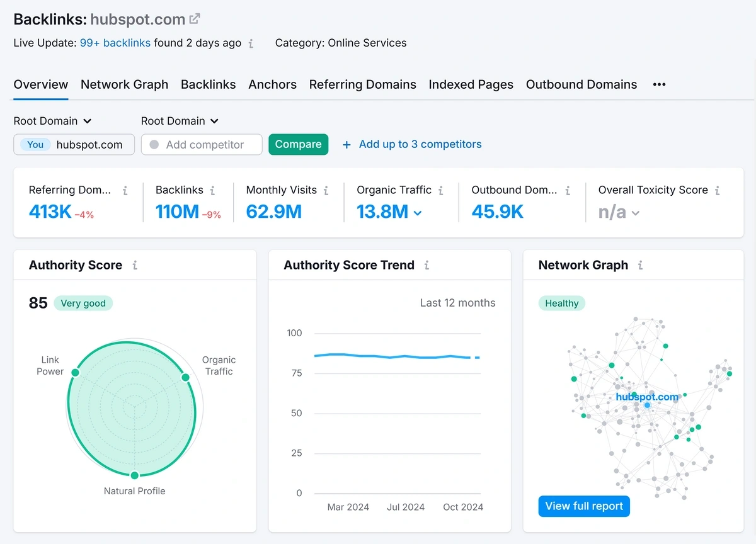This screenshot has height=544, width=756.
Task: Open the 99+ backlinks link
Action: 115,43
